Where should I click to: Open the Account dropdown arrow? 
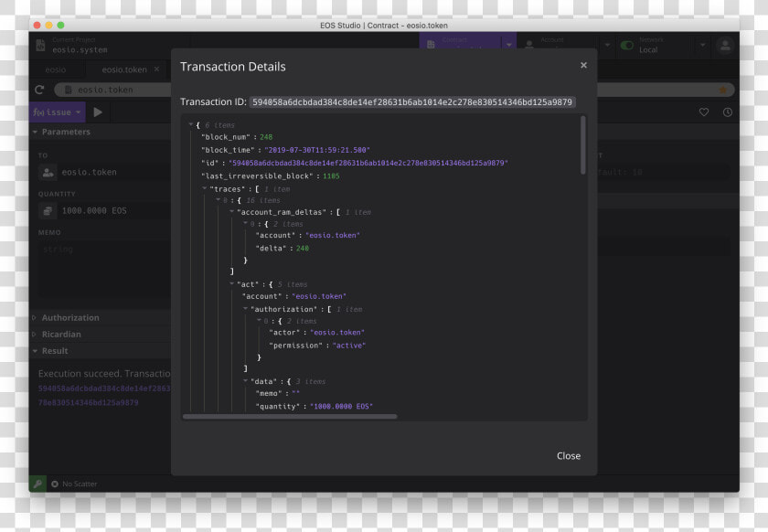pos(607,45)
